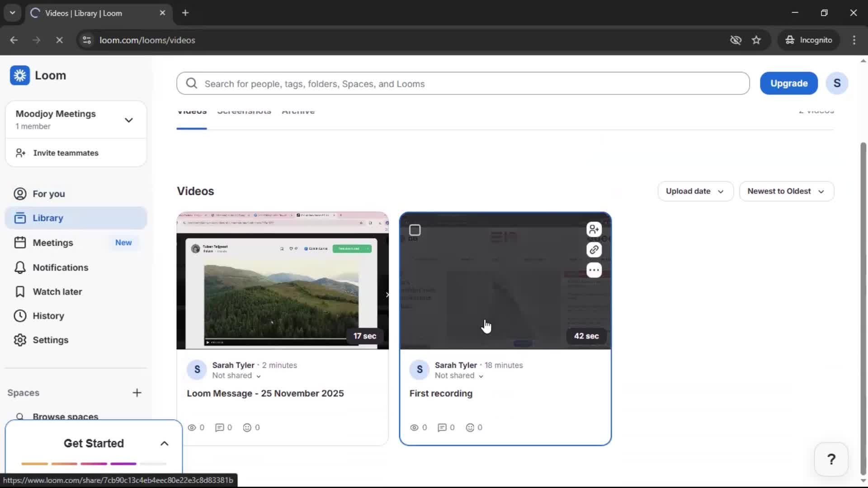Open Settings gear in sidebar
This screenshot has width=868, height=488.
50,340
